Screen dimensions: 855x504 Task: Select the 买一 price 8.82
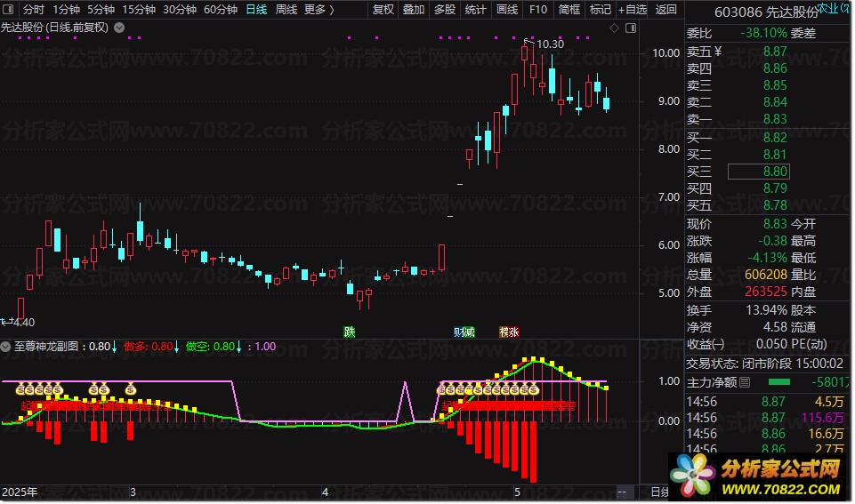pos(775,137)
